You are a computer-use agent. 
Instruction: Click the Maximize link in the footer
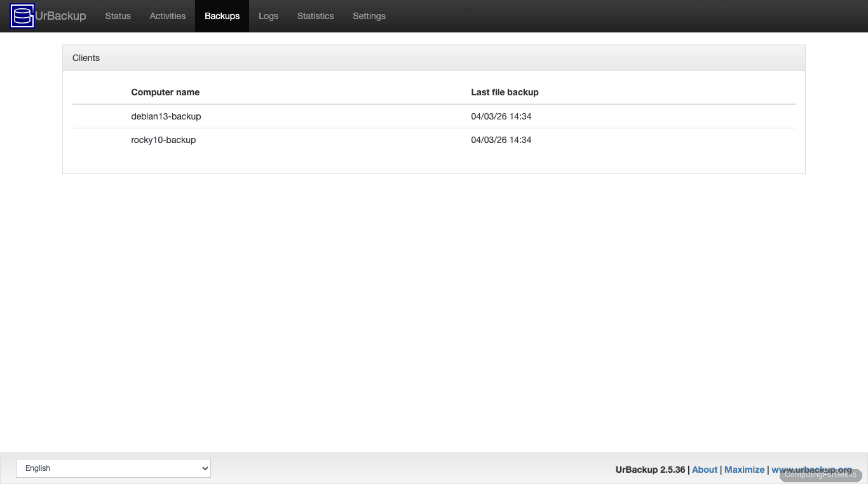(x=744, y=470)
